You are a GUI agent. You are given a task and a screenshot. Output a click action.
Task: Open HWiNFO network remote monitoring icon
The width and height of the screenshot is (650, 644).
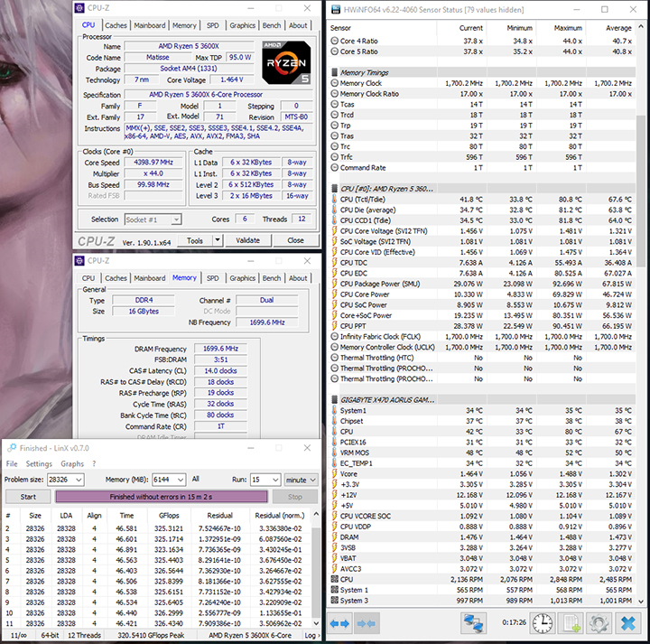tap(472, 624)
